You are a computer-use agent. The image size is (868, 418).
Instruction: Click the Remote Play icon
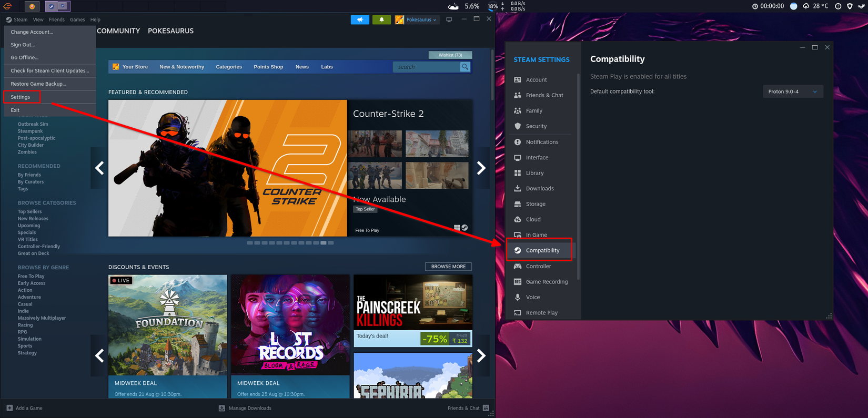(518, 313)
